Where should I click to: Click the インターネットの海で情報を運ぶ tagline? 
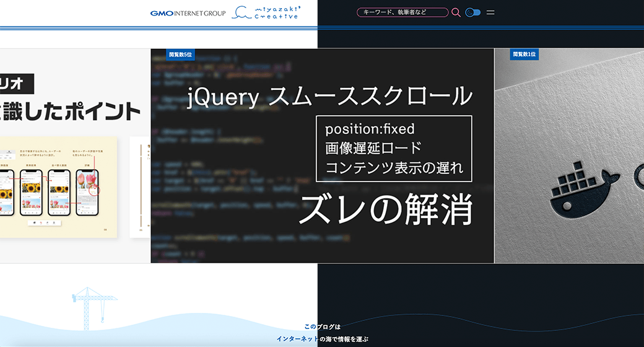pyautogui.click(x=322, y=339)
